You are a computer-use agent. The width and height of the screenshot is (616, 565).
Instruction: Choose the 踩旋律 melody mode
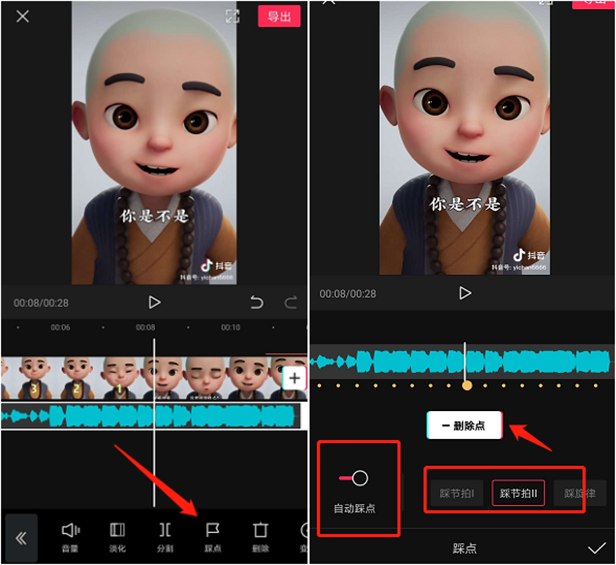[x=580, y=493]
